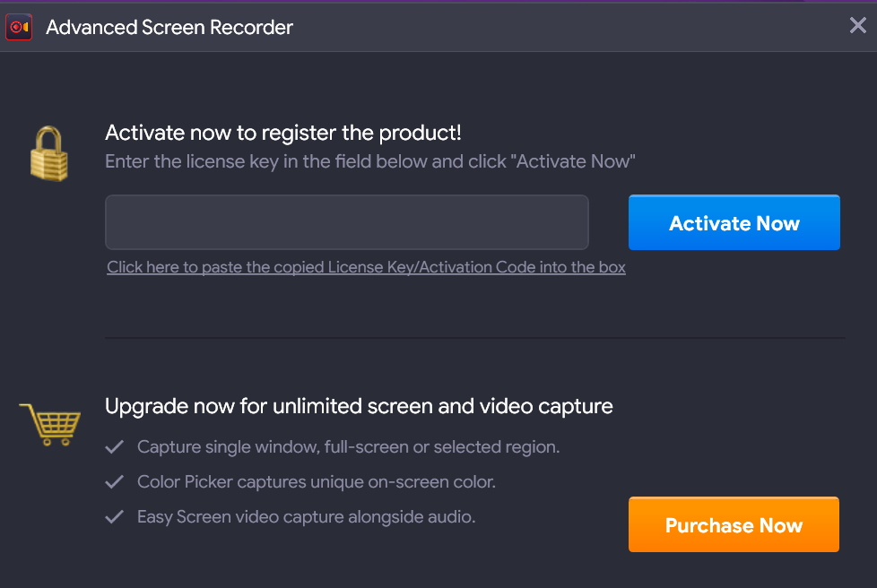Click the gold padlock icon

tap(48, 153)
